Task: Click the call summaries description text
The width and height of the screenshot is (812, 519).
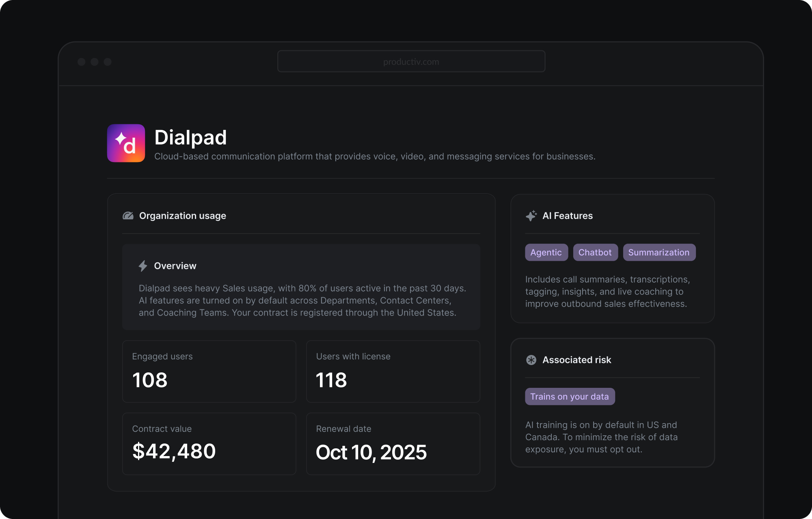Action: tap(608, 292)
